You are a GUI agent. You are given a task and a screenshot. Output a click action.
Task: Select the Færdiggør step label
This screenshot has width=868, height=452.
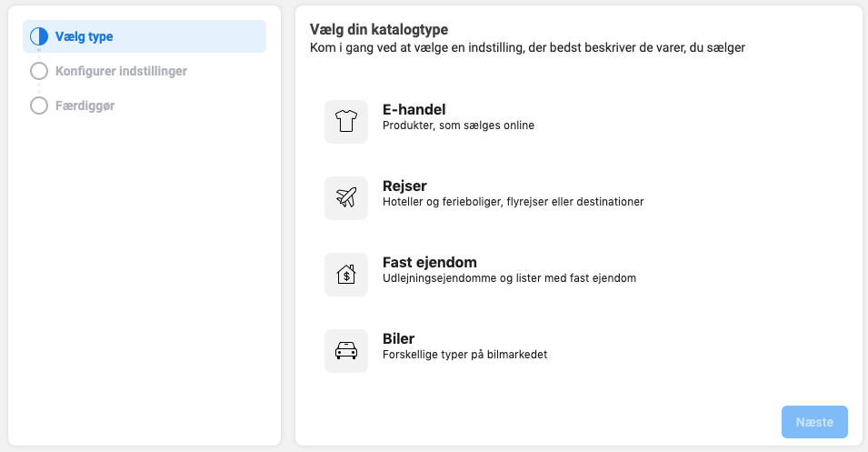[x=85, y=105]
